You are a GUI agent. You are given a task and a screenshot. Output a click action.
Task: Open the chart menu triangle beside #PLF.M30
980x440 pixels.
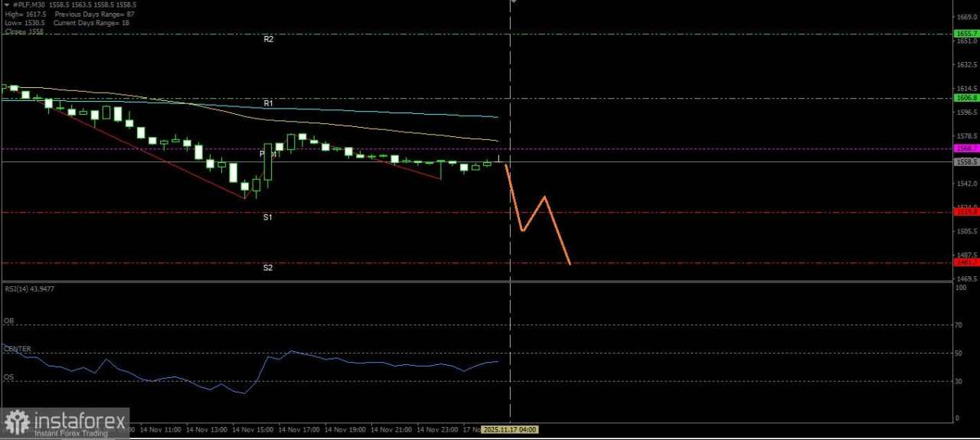[x=7, y=5]
